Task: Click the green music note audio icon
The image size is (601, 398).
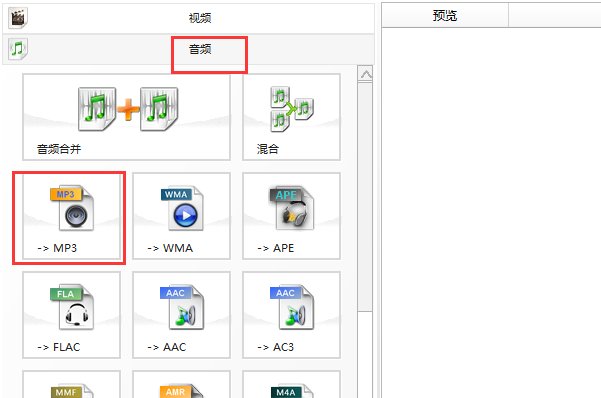Action: coord(18,49)
